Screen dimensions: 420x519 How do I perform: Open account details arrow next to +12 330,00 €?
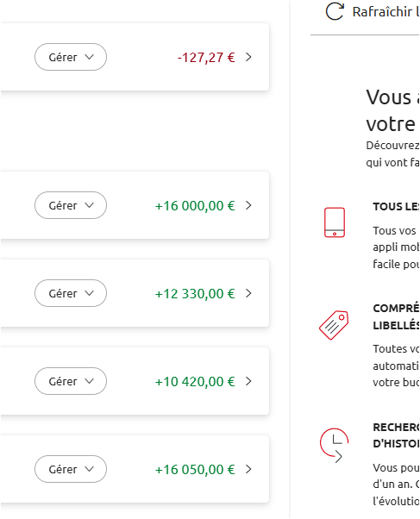point(248,293)
